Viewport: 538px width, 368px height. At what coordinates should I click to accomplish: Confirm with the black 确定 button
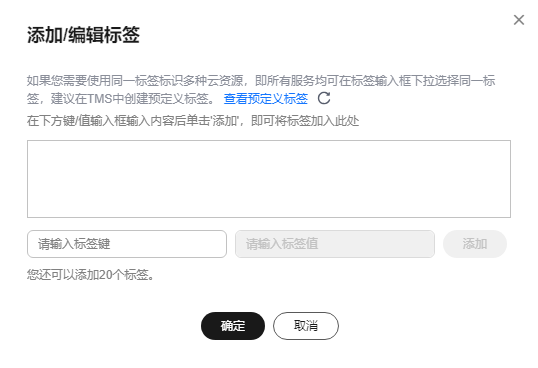point(233,326)
